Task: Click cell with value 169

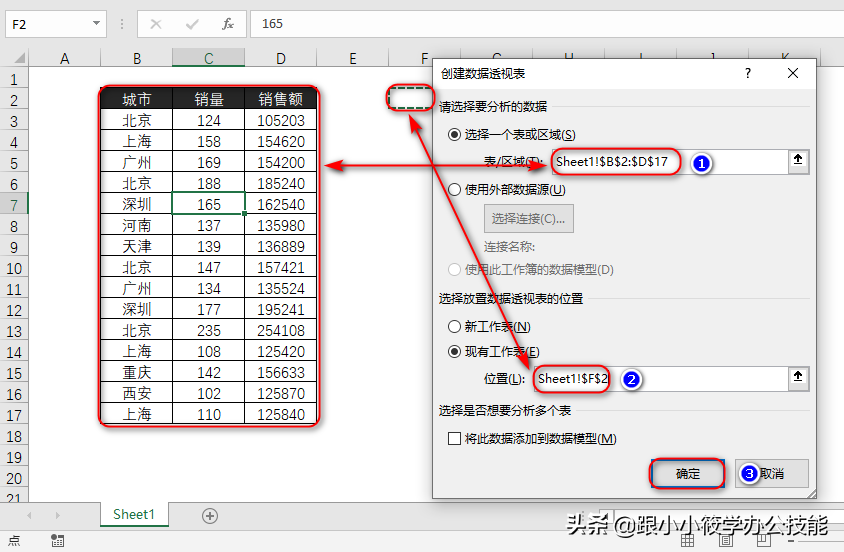Action: [x=208, y=162]
